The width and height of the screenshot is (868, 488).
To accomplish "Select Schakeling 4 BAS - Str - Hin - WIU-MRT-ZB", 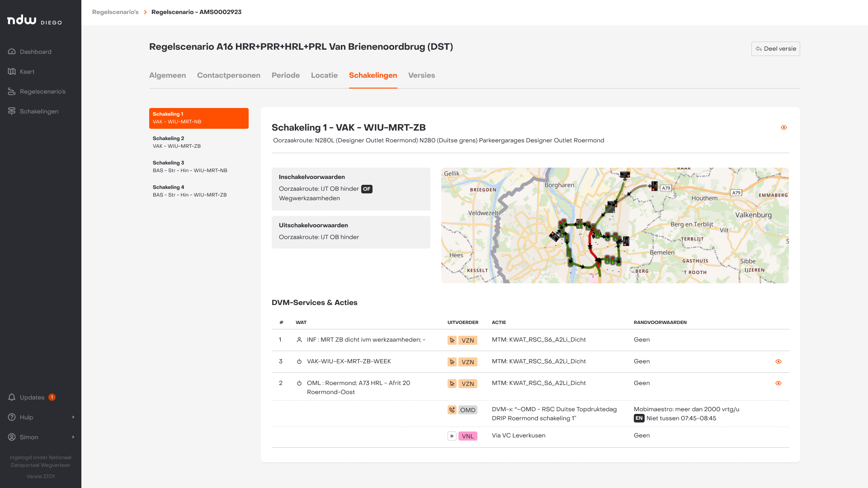I will pos(199,191).
